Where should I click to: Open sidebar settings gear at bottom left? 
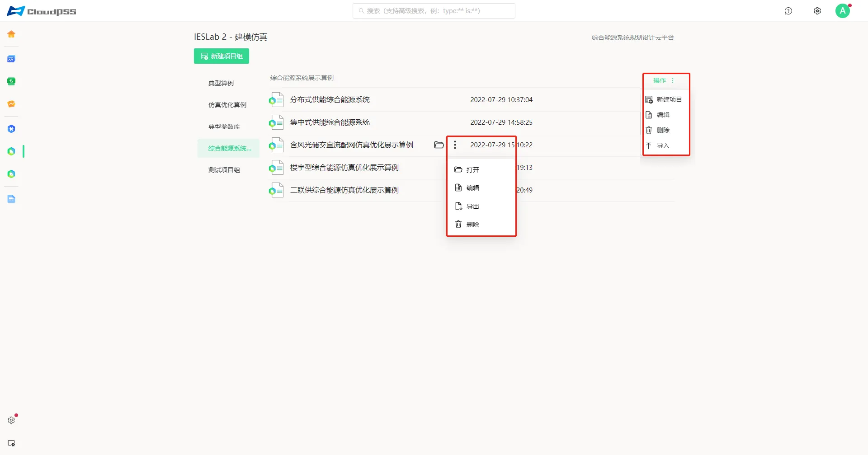pyautogui.click(x=11, y=420)
